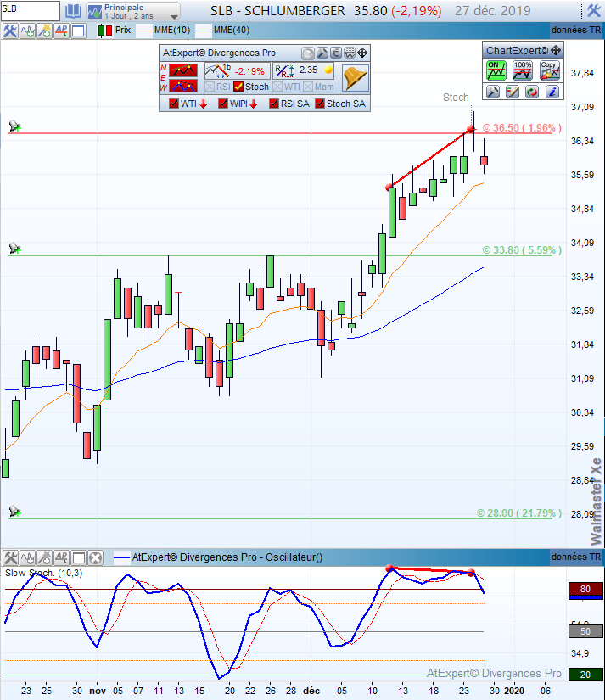Viewport: 605px width, 700px height.
Task: Open AP automatic trading icon in price toolbar
Action: pyautogui.click(x=61, y=31)
